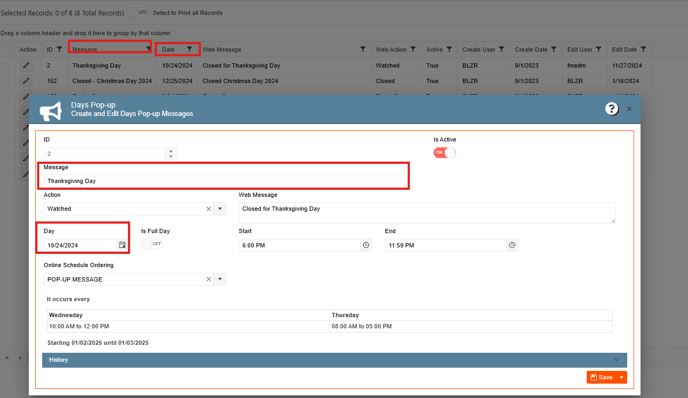The height and width of the screenshot is (398, 688).
Task: Filter the Date column
Action: pos(189,49)
